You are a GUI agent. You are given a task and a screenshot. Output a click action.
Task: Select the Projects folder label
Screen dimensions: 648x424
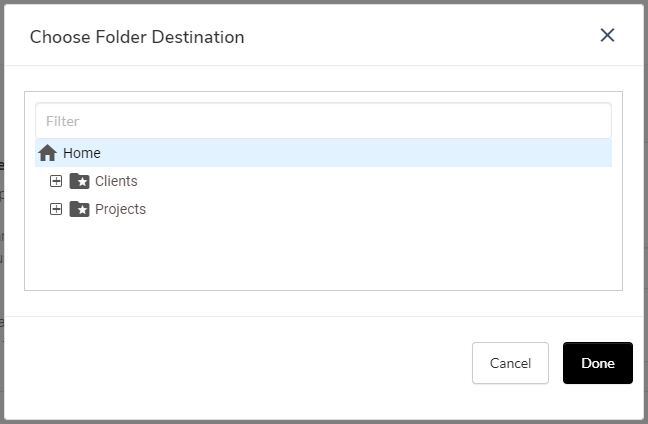tap(120, 209)
